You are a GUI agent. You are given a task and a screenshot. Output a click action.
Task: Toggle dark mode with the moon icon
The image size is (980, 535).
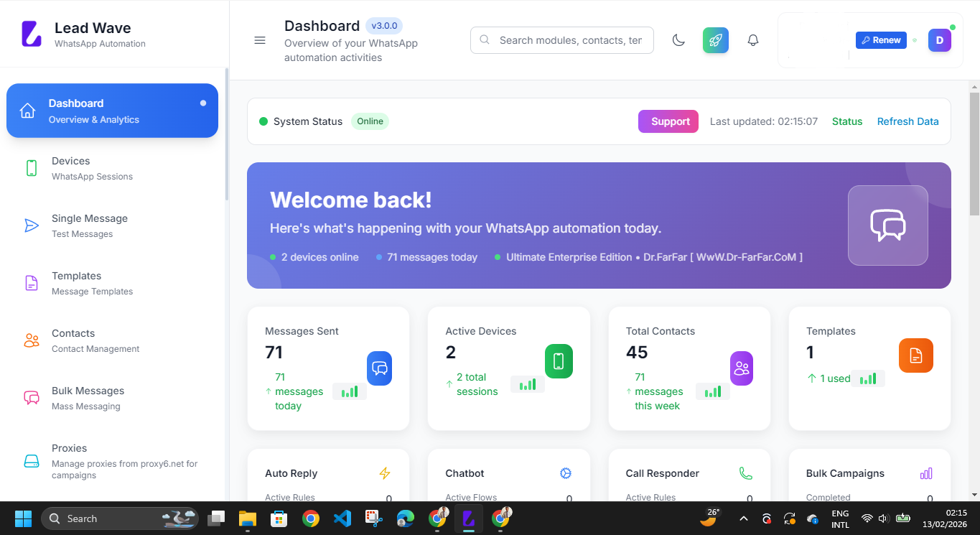click(678, 40)
